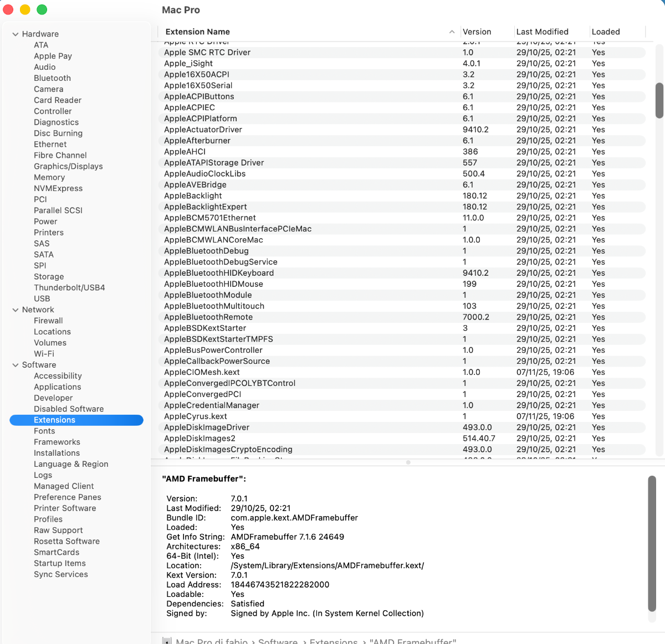Select the Apple_iSight extension row
Image resolution: width=665 pixels, height=644 pixels.
[402, 64]
